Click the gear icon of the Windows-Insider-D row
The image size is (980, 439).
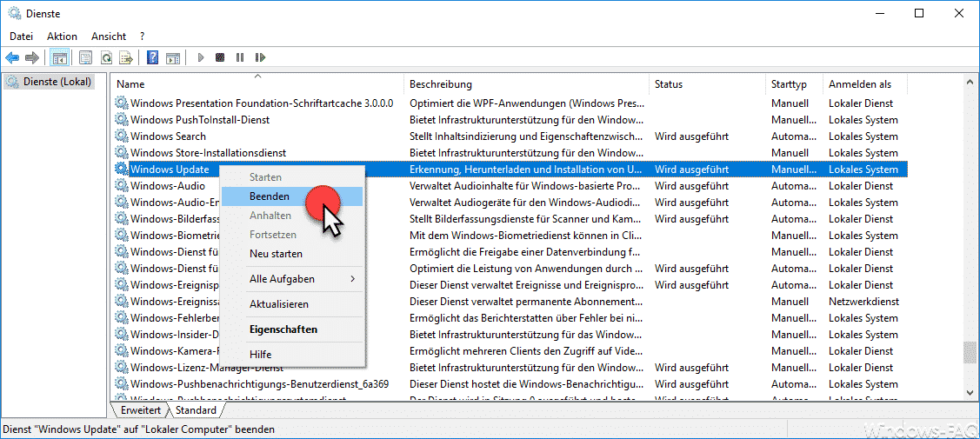pyautogui.click(x=122, y=334)
